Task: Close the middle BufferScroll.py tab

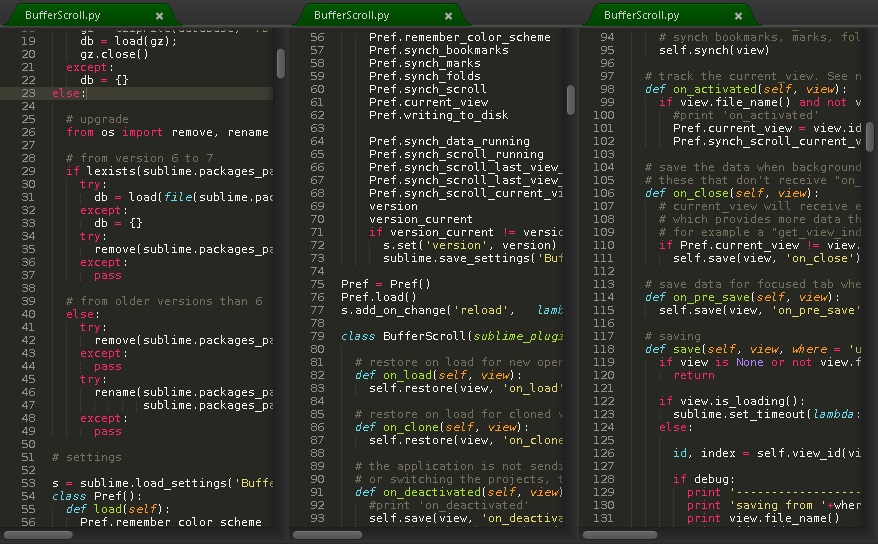Action: tap(449, 16)
